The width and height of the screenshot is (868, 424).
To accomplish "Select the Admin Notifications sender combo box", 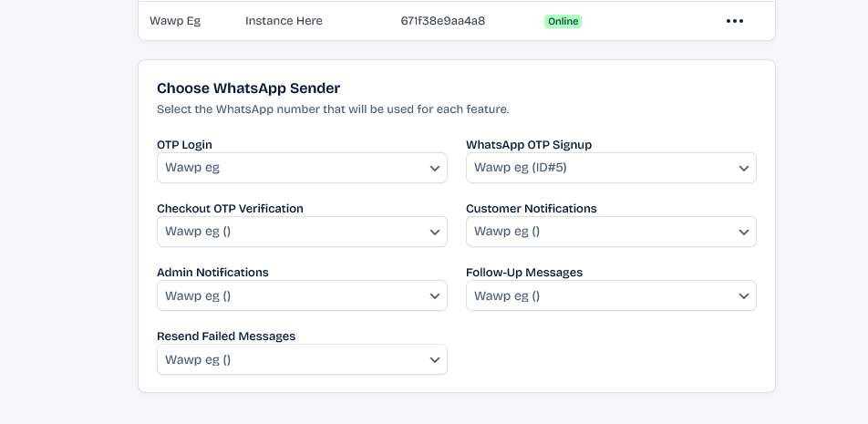I will 302,295.
